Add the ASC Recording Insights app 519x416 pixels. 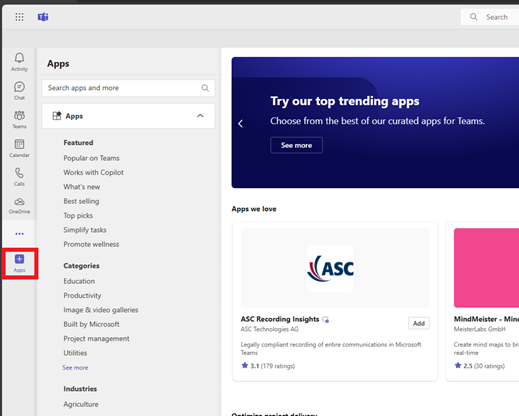point(419,323)
